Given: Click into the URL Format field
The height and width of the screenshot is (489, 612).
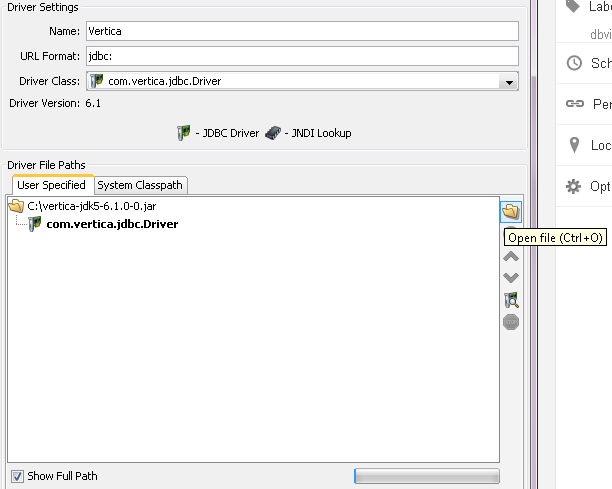Looking at the screenshot, I should click(x=302, y=56).
